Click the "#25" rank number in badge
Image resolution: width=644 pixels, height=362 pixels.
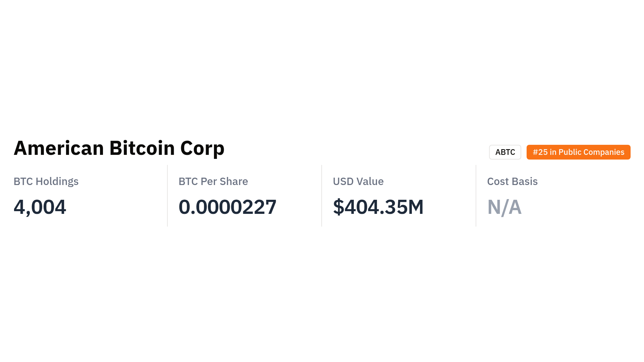click(540, 152)
